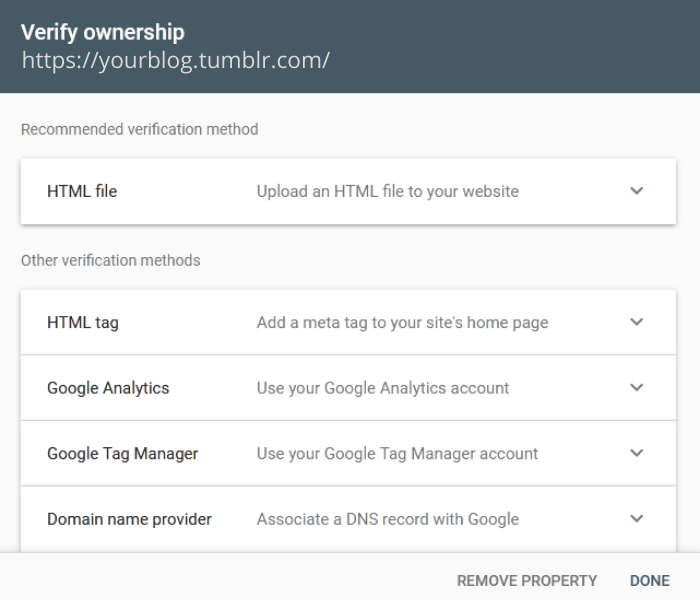
Task: Select the 'HTML file' method label
Action: point(82,191)
